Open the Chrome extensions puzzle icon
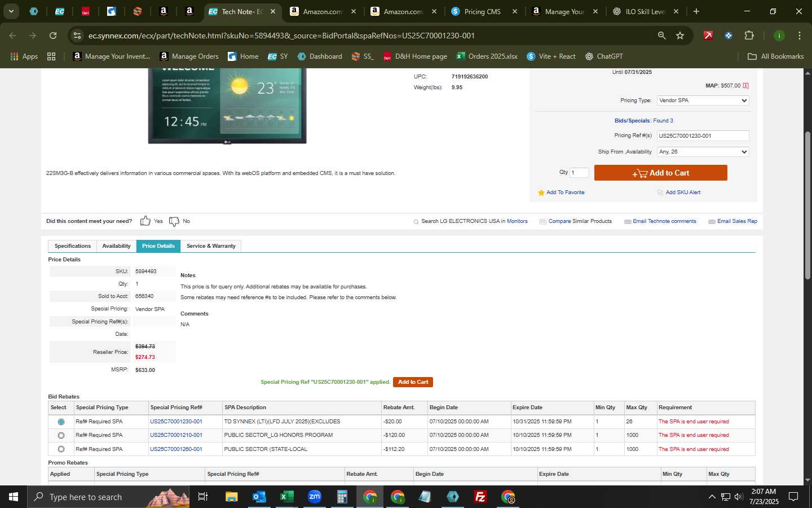 click(749, 36)
